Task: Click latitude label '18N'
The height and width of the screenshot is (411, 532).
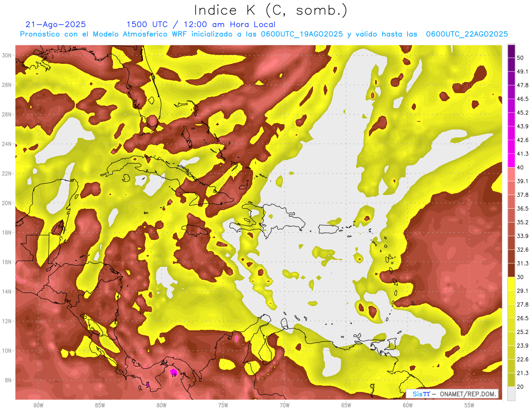Action: tap(8, 233)
